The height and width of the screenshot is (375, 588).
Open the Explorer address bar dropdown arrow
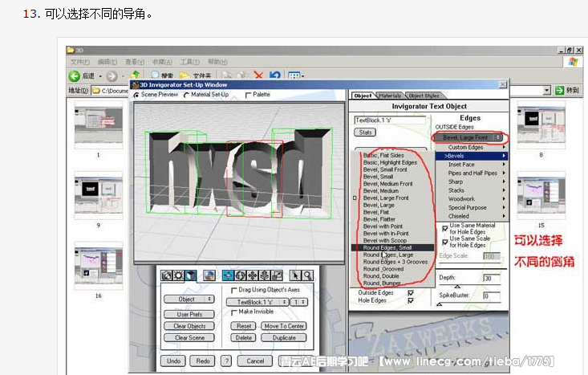[x=547, y=90]
